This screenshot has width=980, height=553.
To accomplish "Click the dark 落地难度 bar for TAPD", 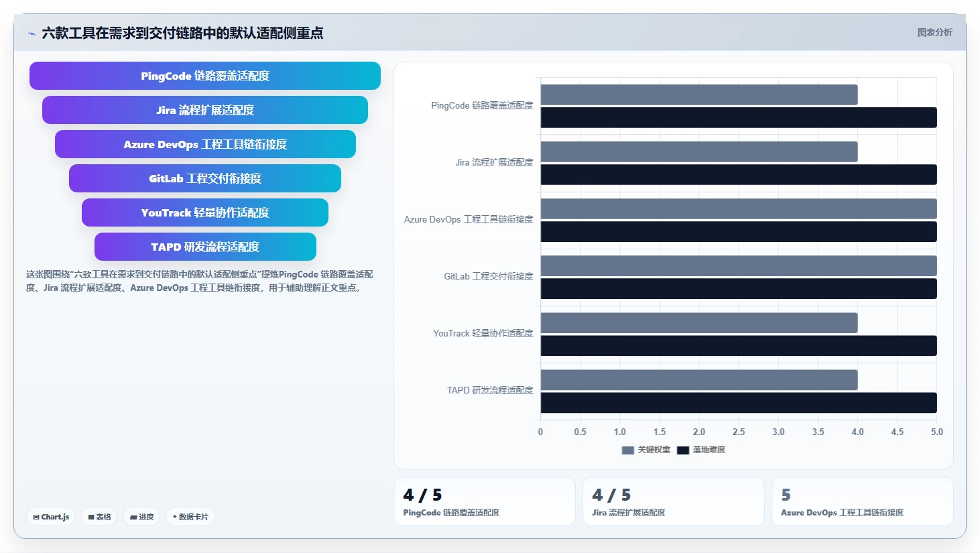I will click(739, 402).
